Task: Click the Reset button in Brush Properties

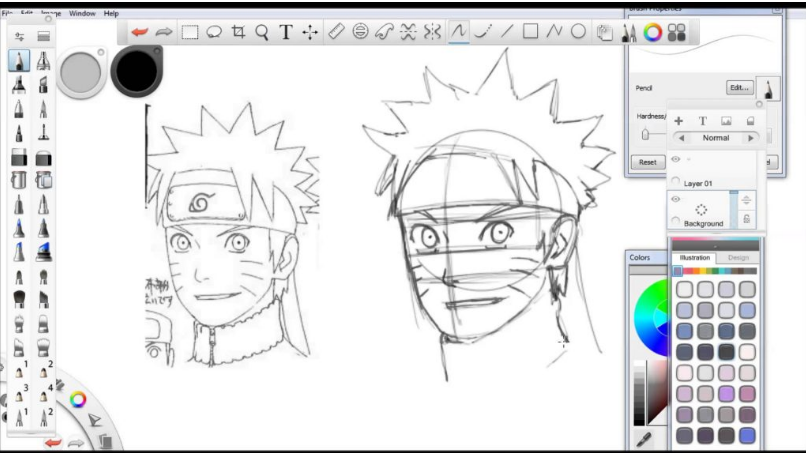Action: [648, 162]
